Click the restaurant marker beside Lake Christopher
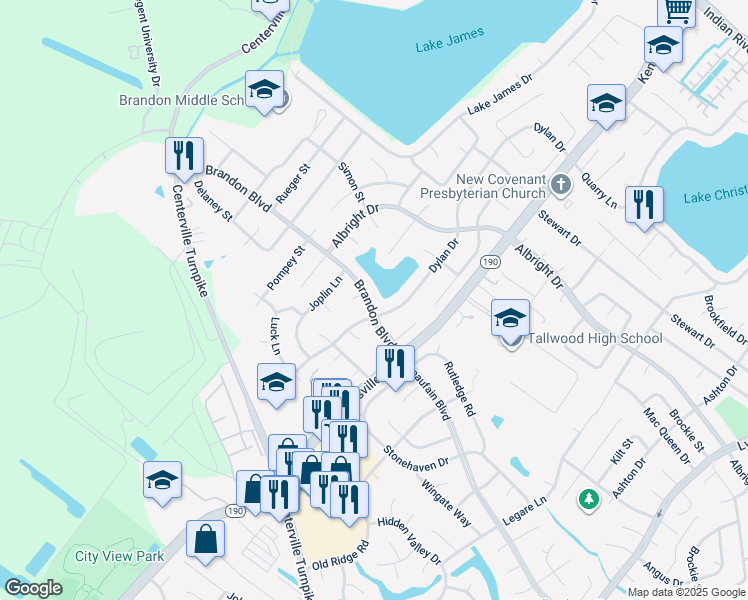The height and width of the screenshot is (600, 748). [x=644, y=208]
